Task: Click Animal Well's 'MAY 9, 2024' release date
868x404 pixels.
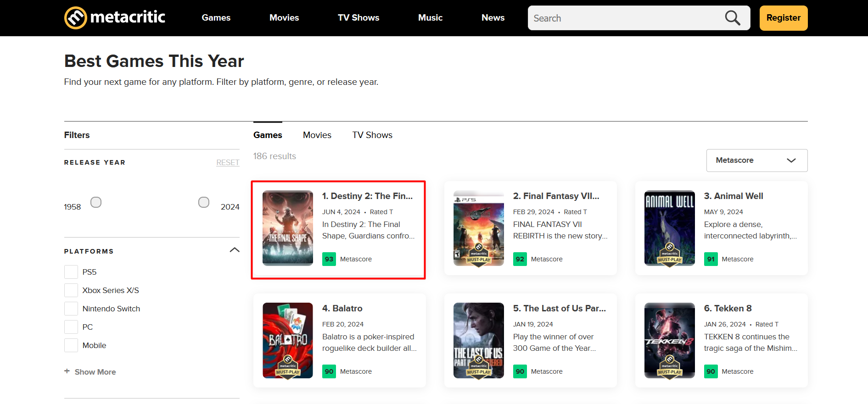Action: point(723,212)
